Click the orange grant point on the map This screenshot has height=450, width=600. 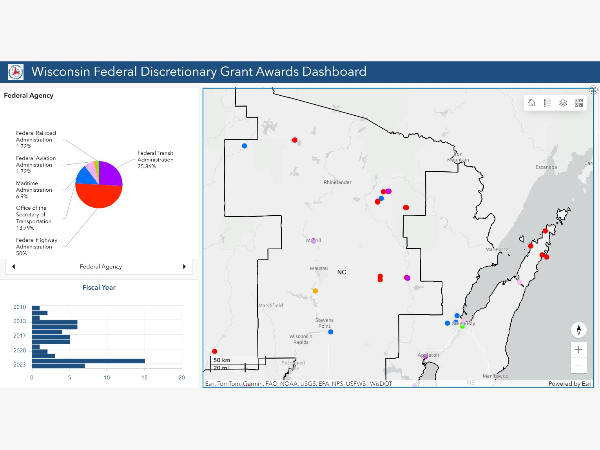pyautogui.click(x=315, y=291)
